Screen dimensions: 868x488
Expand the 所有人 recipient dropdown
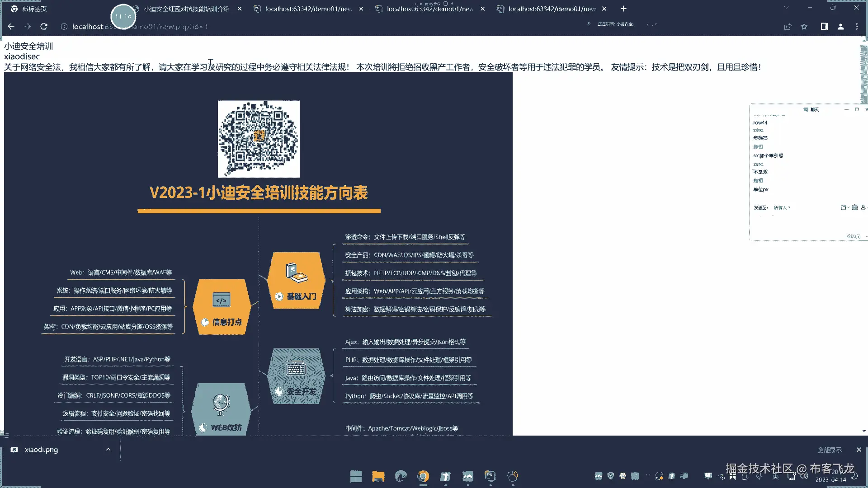782,208
